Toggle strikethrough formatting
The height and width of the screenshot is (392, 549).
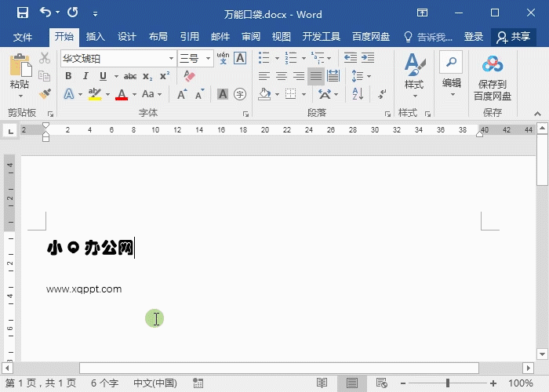130,76
